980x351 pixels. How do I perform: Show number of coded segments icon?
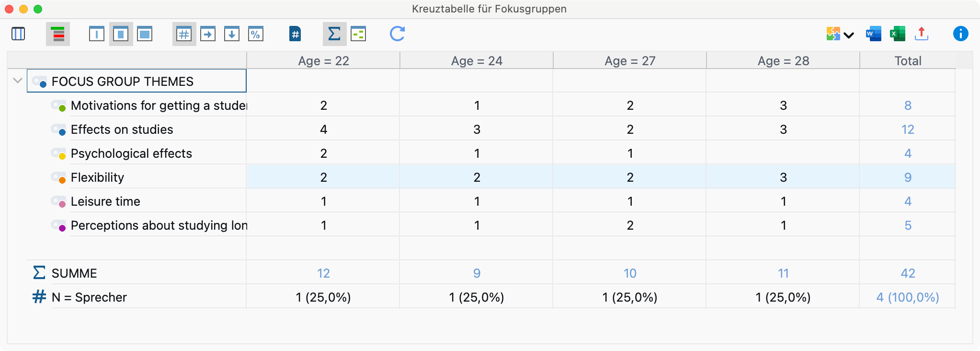point(184,34)
